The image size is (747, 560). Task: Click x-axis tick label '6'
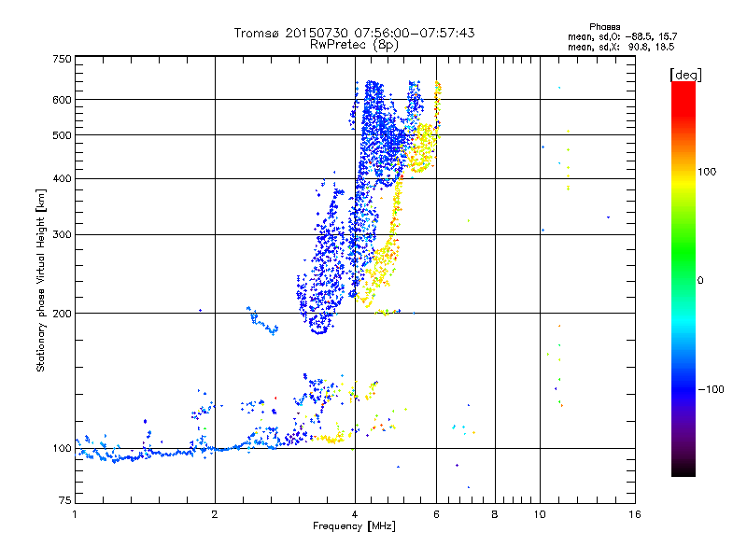click(x=436, y=514)
